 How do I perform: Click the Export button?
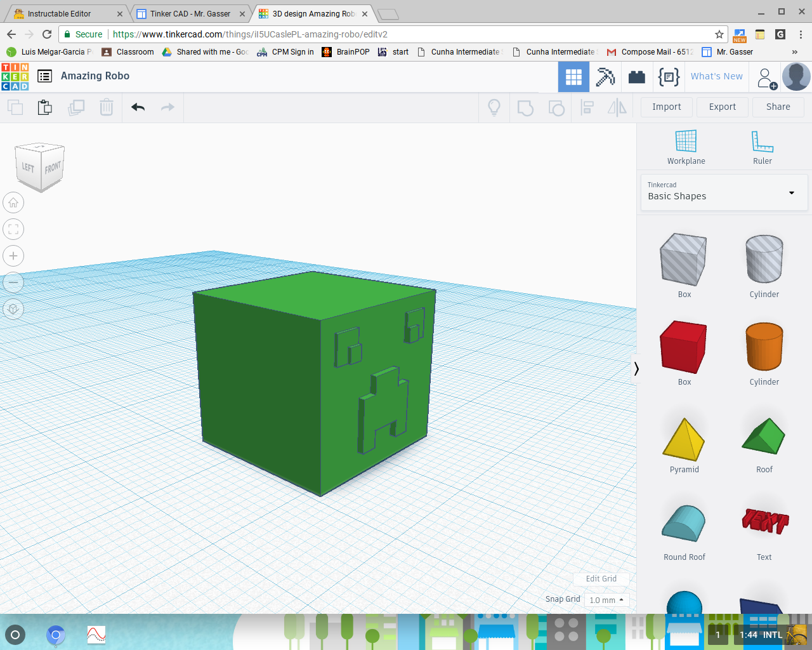[723, 107]
